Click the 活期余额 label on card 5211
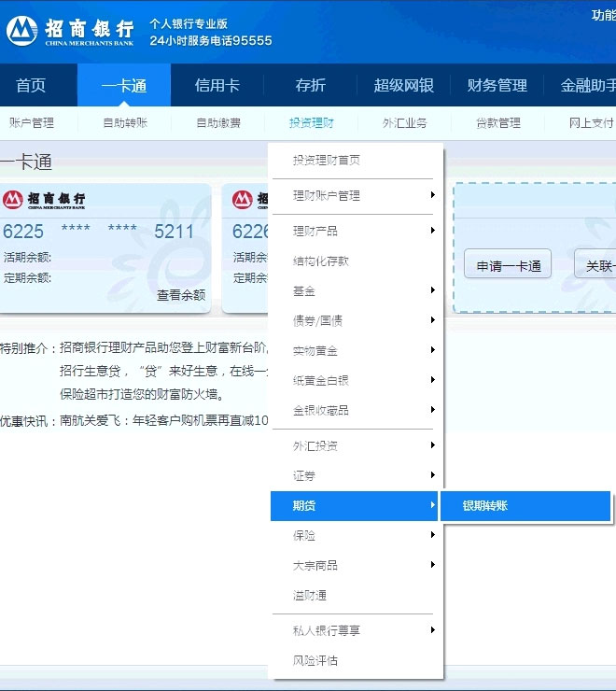Screen dimensions: 616x691 pos(27,257)
